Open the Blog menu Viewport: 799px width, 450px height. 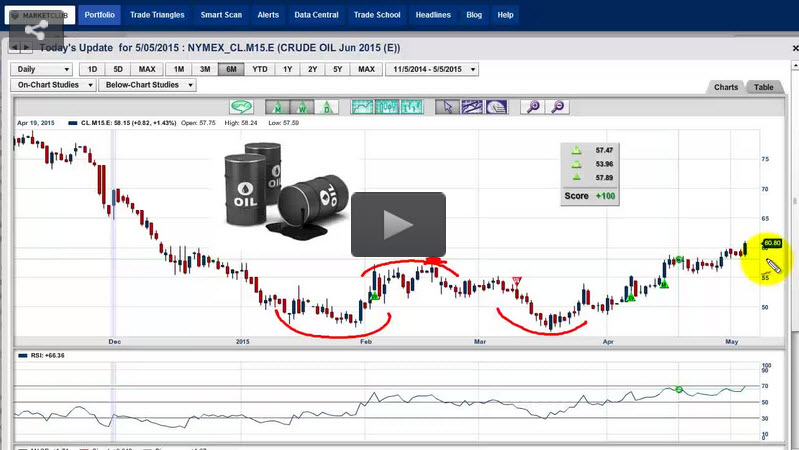point(474,15)
